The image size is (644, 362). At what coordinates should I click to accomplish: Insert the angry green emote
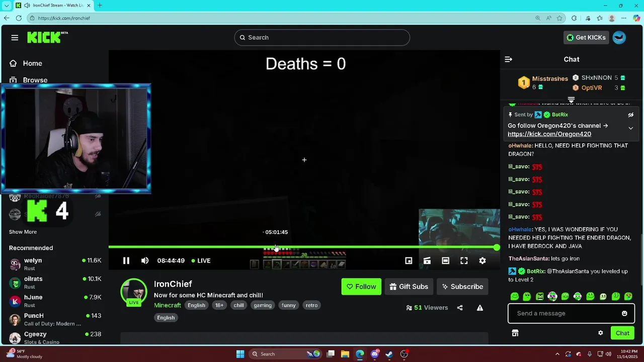tap(540, 296)
